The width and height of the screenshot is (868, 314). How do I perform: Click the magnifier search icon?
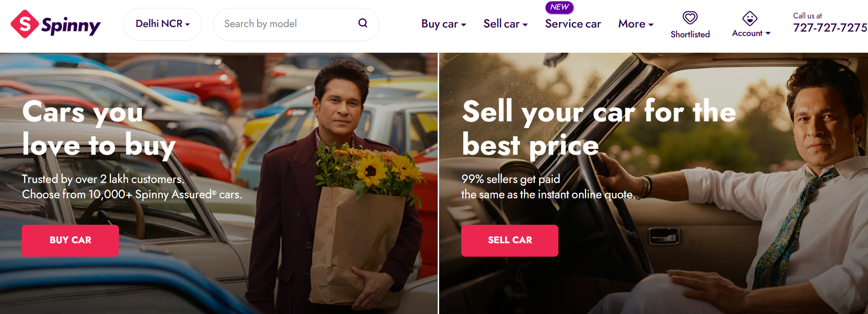(363, 23)
